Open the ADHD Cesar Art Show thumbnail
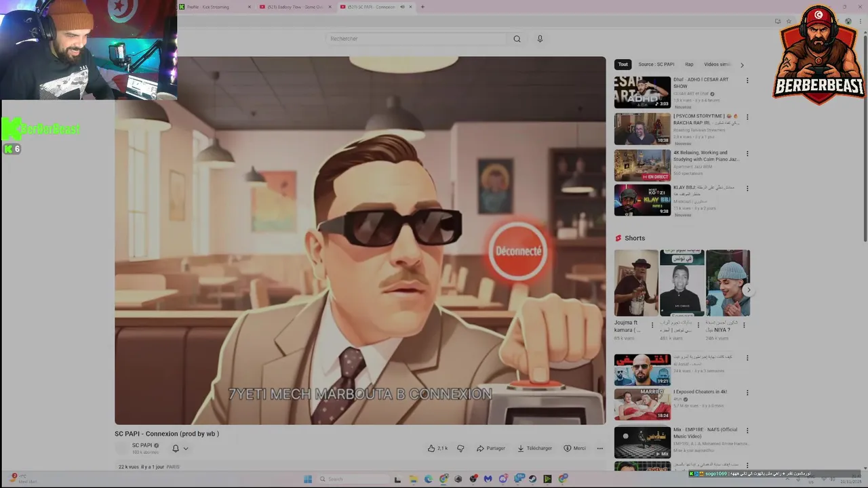 (x=642, y=92)
